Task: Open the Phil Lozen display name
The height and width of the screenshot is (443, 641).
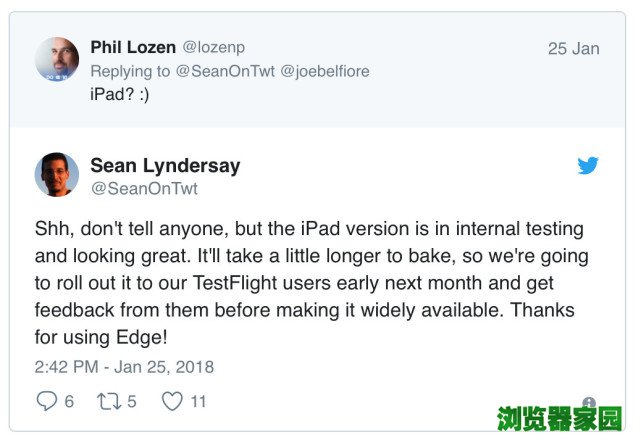Action: 134,48
